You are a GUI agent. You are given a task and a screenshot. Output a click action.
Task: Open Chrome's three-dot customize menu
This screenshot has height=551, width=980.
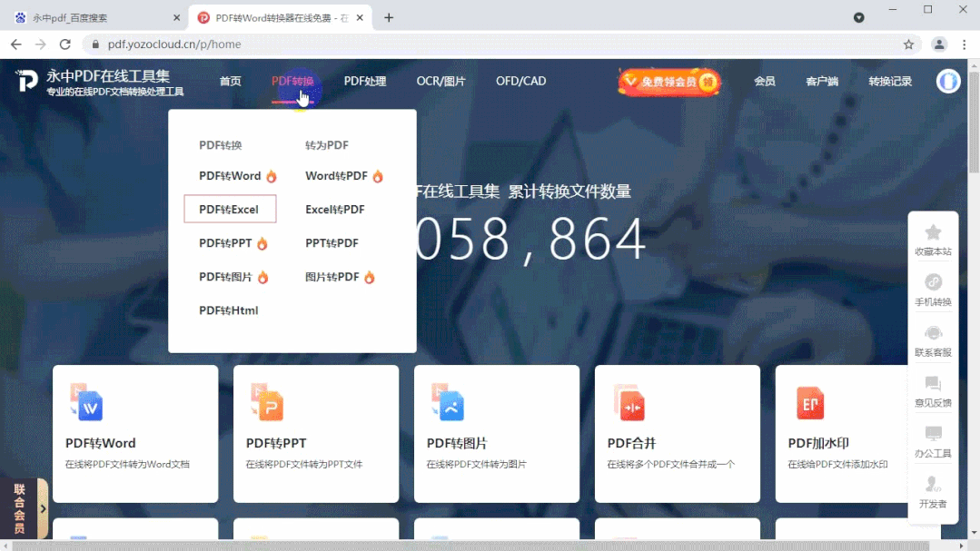tap(964, 44)
